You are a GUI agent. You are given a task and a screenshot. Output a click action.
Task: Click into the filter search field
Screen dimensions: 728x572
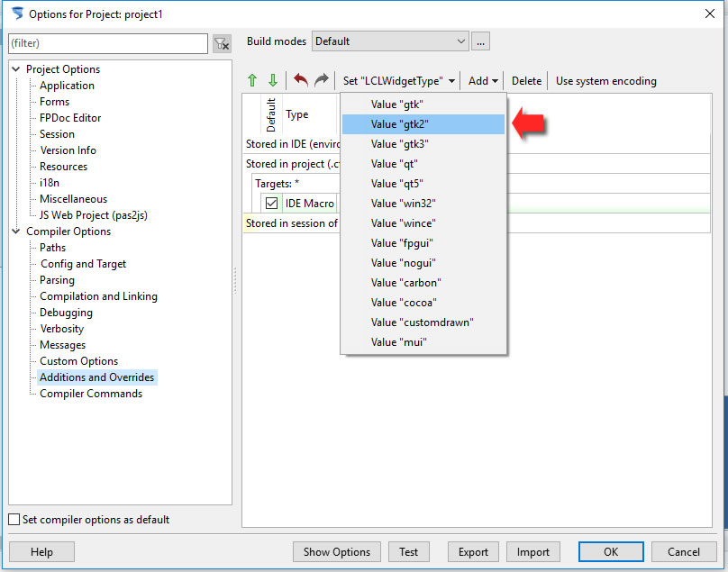click(107, 43)
